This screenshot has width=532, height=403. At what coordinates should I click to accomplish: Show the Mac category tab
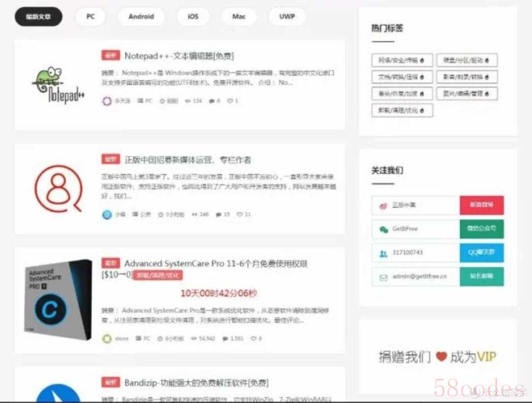[238, 17]
